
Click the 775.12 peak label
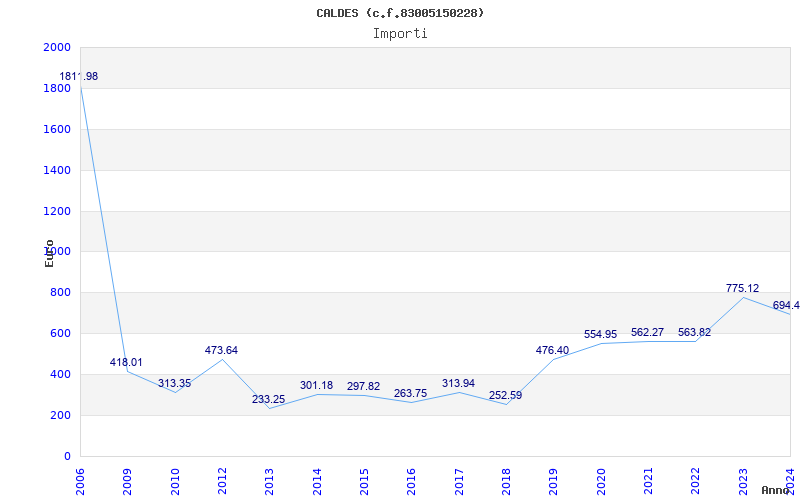pos(742,288)
